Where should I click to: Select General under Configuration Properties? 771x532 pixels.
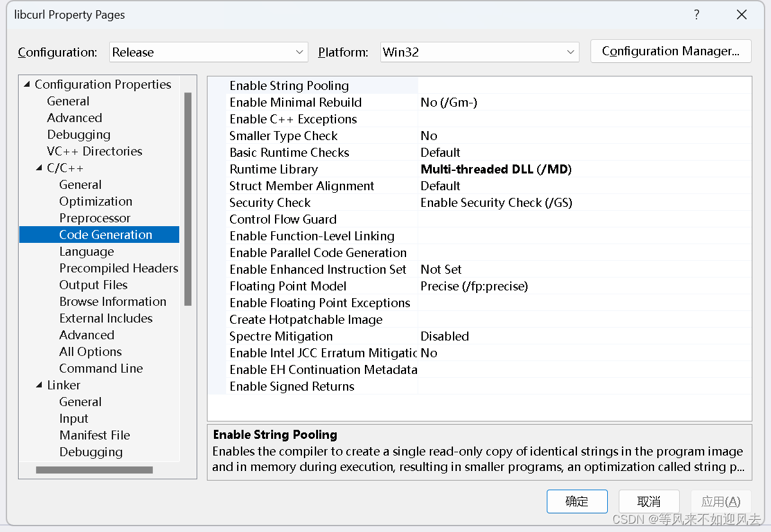click(x=68, y=101)
